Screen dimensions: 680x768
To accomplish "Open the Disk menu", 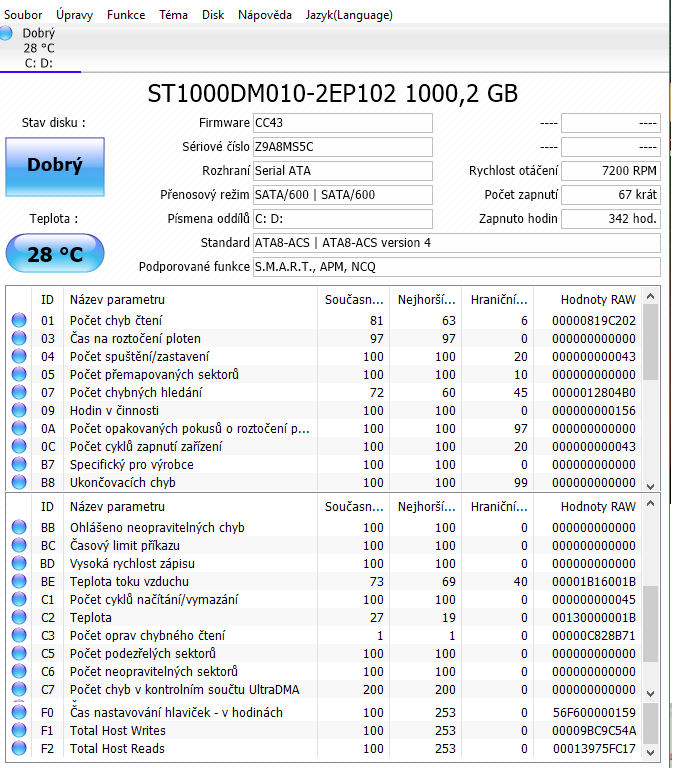I will 213,15.
